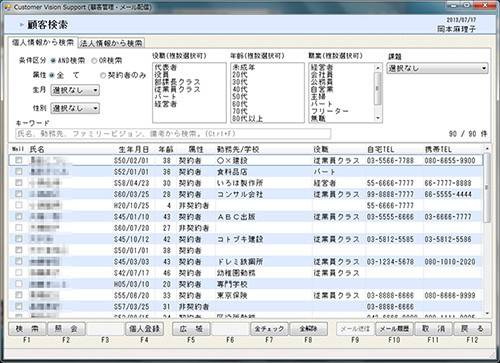Select the ABC出版 customer row

[x=246, y=216]
